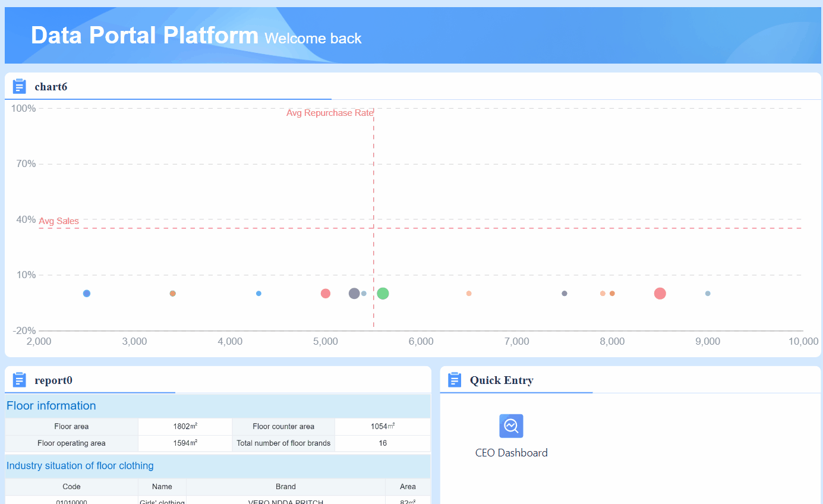Click the clipboard icon next to report0
The height and width of the screenshot is (504, 823).
[x=19, y=380]
